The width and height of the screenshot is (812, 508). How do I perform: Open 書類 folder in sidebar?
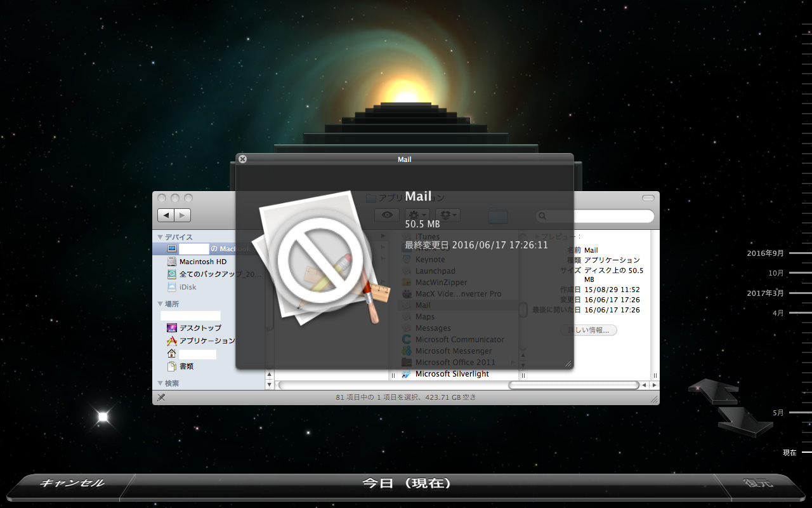(x=186, y=366)
